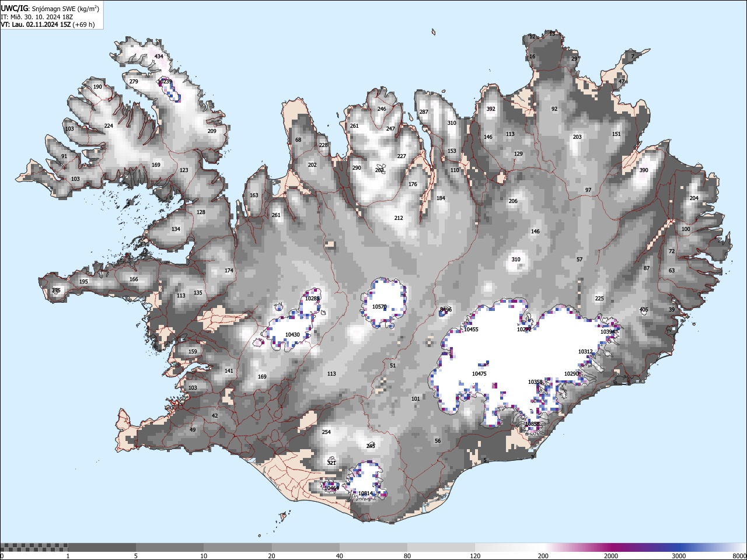Click the map value '287'

click(x=424, y=112)
